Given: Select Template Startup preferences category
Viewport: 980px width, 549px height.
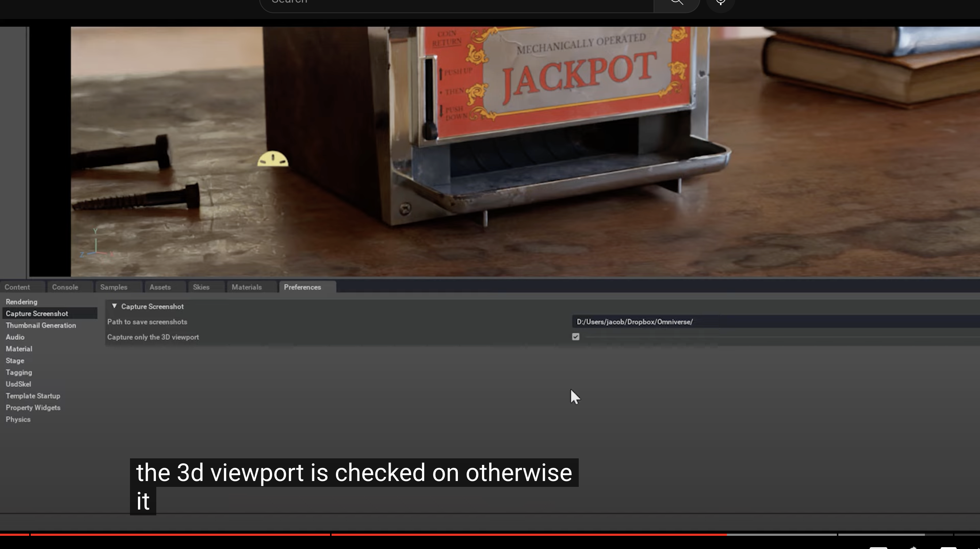Looking at the screenshot, I should [33, 396].
